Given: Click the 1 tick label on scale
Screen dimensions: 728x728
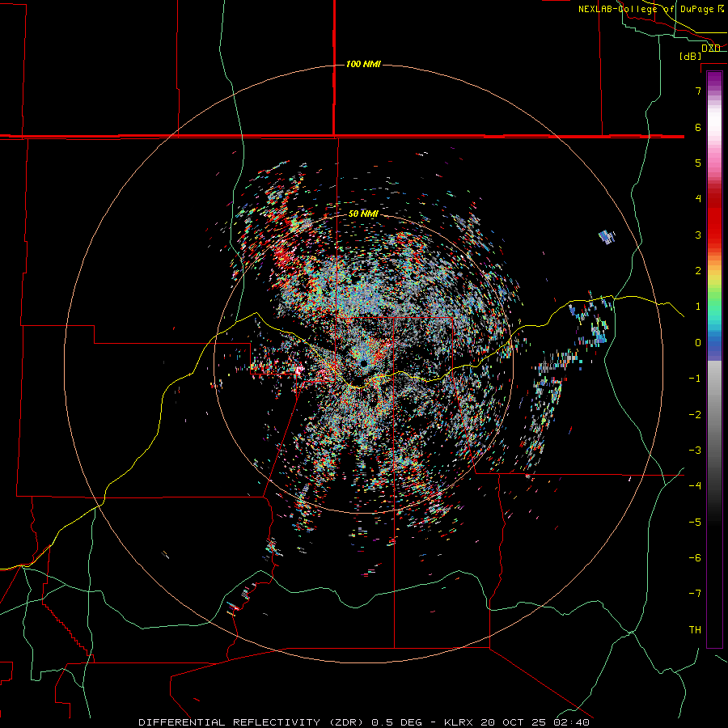Looking at the screenshot, I should click(x=698, y=307).
